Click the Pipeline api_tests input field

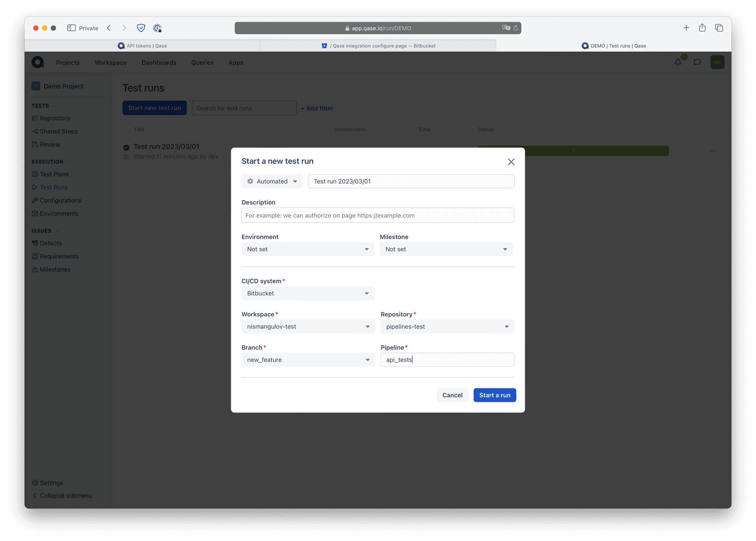pos(447,360)
